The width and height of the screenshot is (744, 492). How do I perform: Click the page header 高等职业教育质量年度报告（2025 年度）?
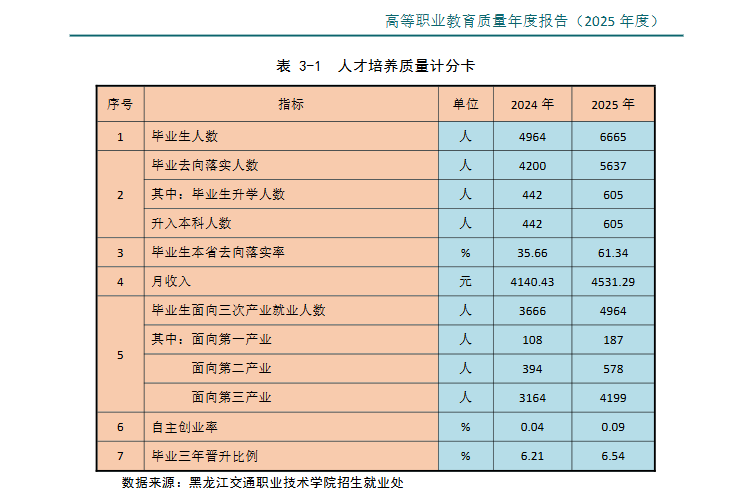521,21
